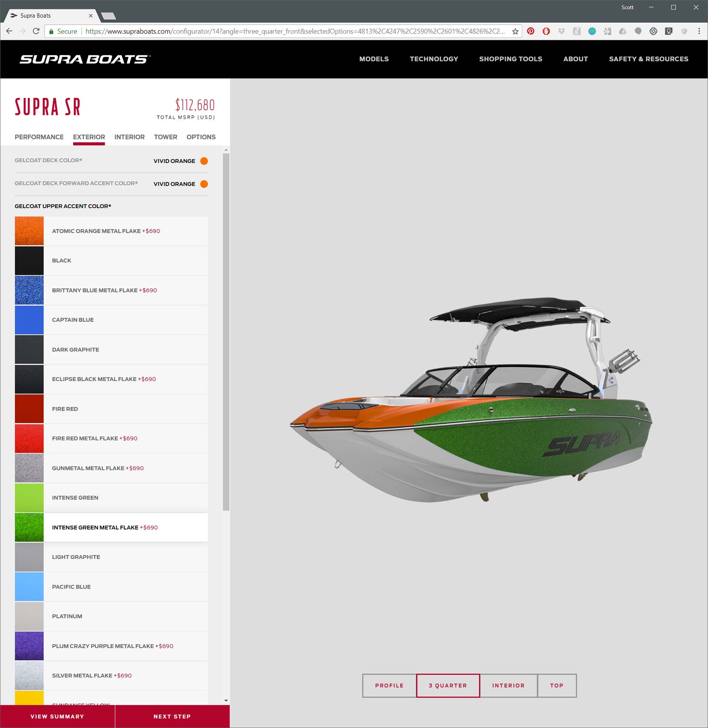Open the Safety & Resources menu
The width and height of the screenshot is (708, 728).
[648, 59]
